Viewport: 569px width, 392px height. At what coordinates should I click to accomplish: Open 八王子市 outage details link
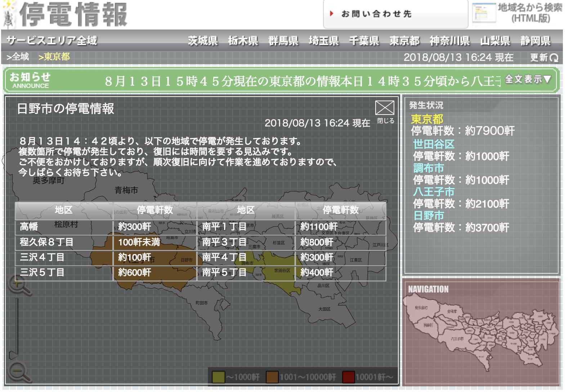click(434, 192)
